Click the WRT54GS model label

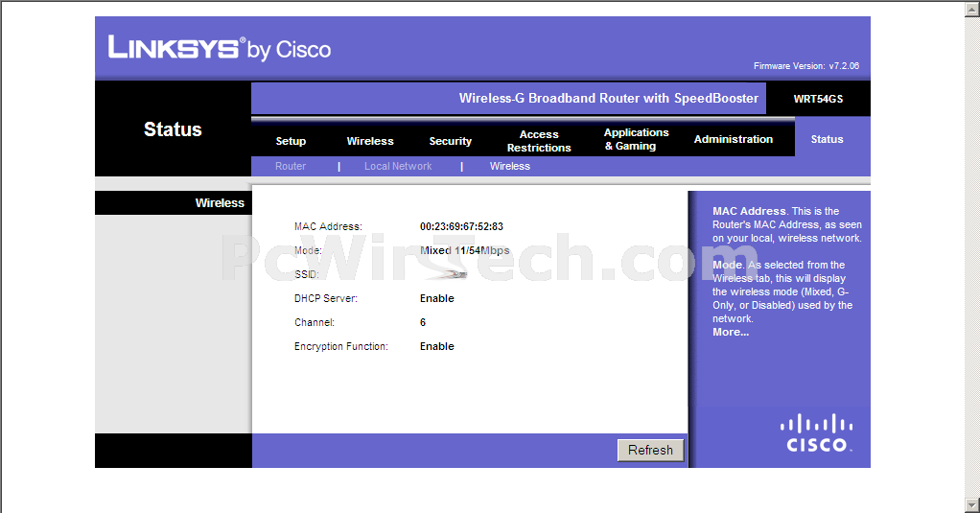818,99
